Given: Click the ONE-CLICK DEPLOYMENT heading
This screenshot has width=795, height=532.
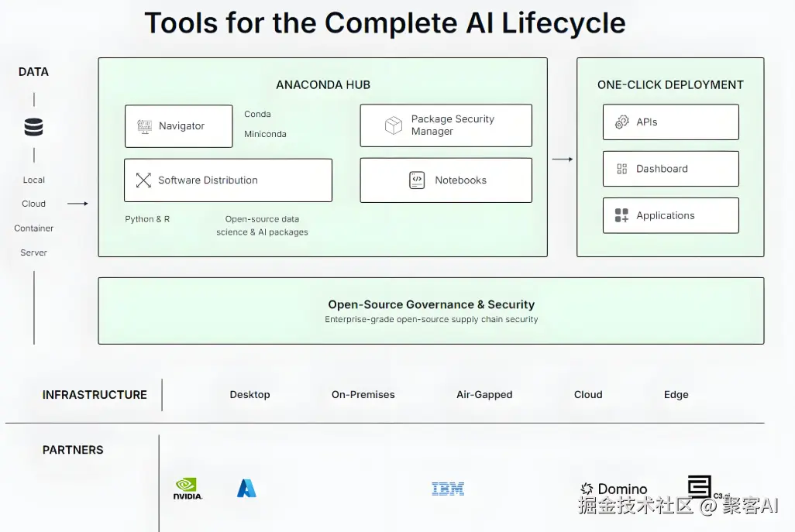Looking at the screenshot, I should (x=670, y=84).
